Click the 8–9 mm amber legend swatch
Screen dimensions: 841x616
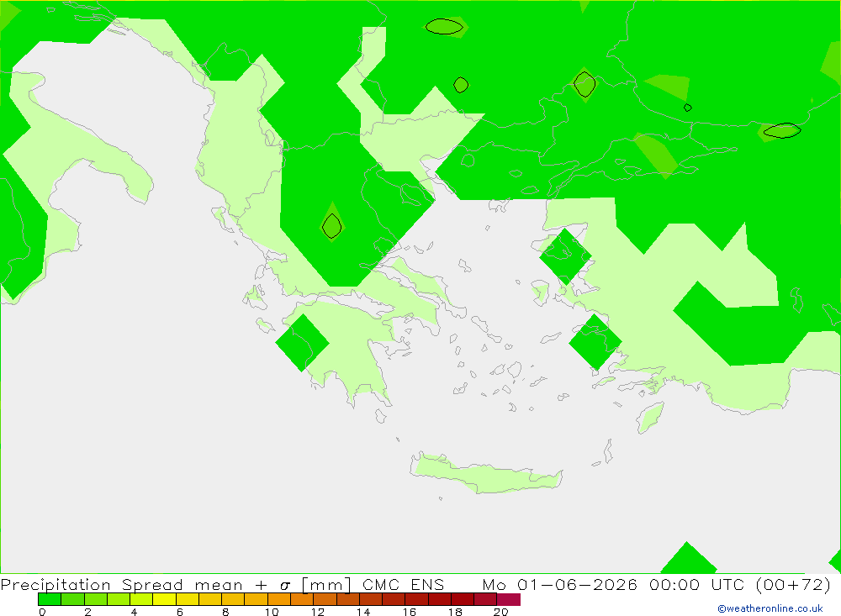point(233,599)
